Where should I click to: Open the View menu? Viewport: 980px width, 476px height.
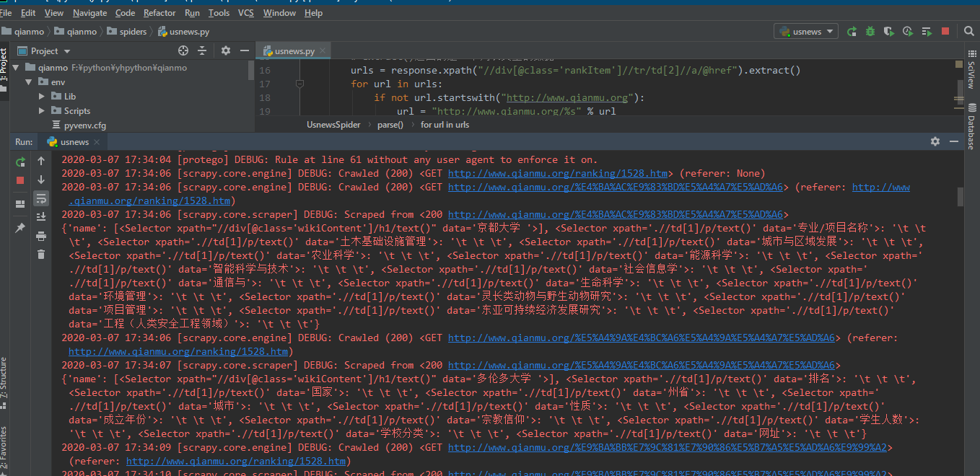(x=54, y=13)
